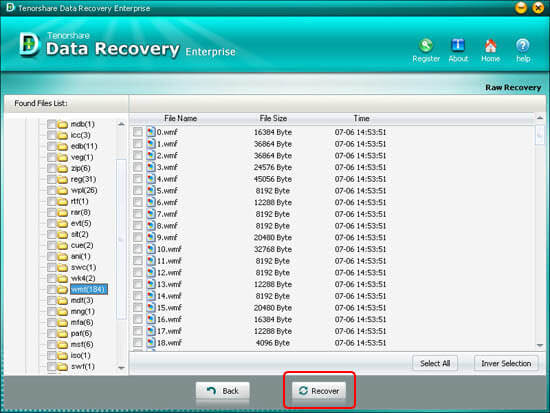Select the rtf(1) folder in tree
The image size is (550, 413).
click(79, 201)
